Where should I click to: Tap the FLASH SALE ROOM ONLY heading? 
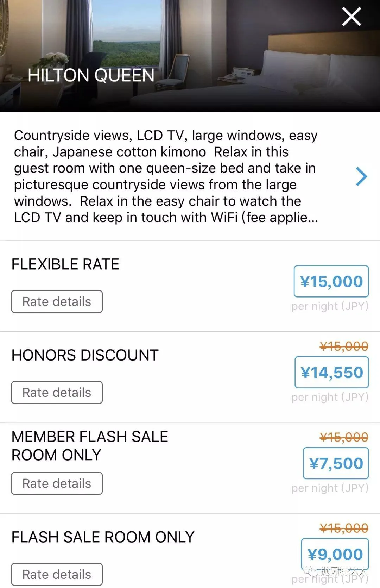pos(103,537)
